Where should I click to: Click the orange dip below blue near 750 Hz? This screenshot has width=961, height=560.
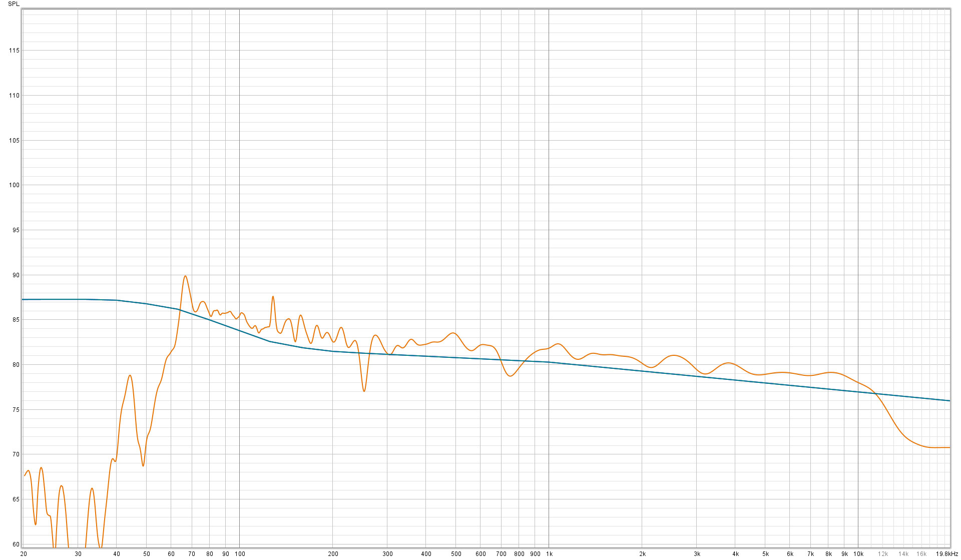click(x=510, y=375)
